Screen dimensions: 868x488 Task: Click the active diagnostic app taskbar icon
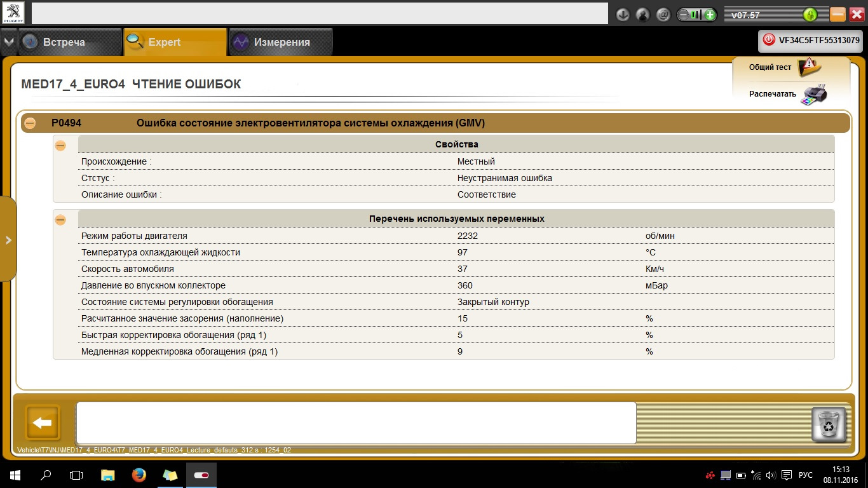[x=201, y=475]
